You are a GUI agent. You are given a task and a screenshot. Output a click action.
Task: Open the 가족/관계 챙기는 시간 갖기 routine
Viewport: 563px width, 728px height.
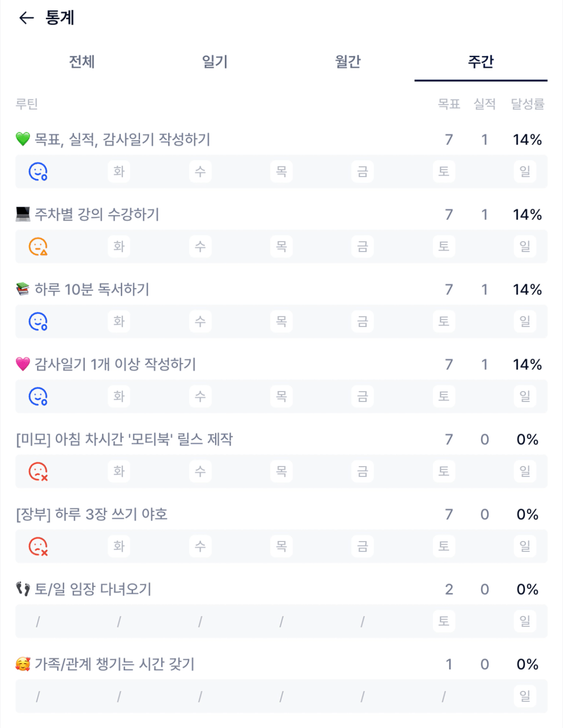pyautogui.click(x=114, y=664)
